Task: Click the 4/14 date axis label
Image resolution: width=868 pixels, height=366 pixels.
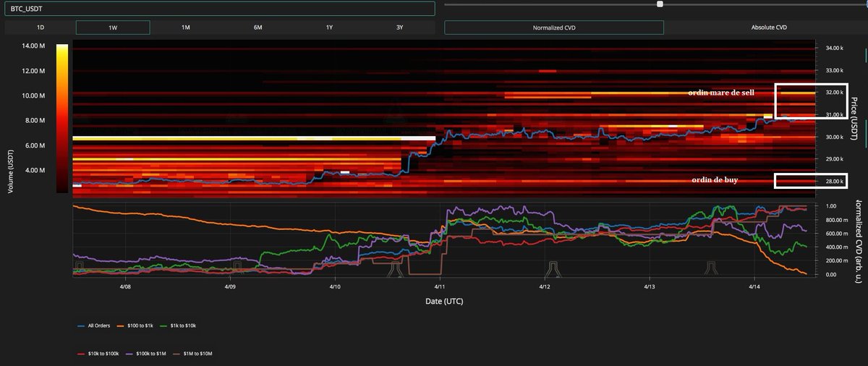Action: [754, 286]
